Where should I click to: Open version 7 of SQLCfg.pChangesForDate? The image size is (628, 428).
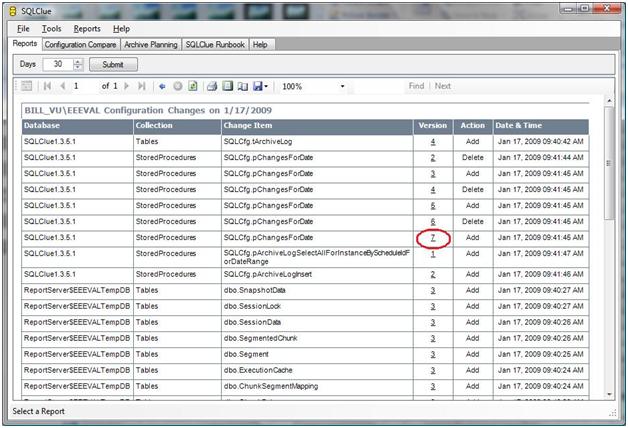pos(433,238)
